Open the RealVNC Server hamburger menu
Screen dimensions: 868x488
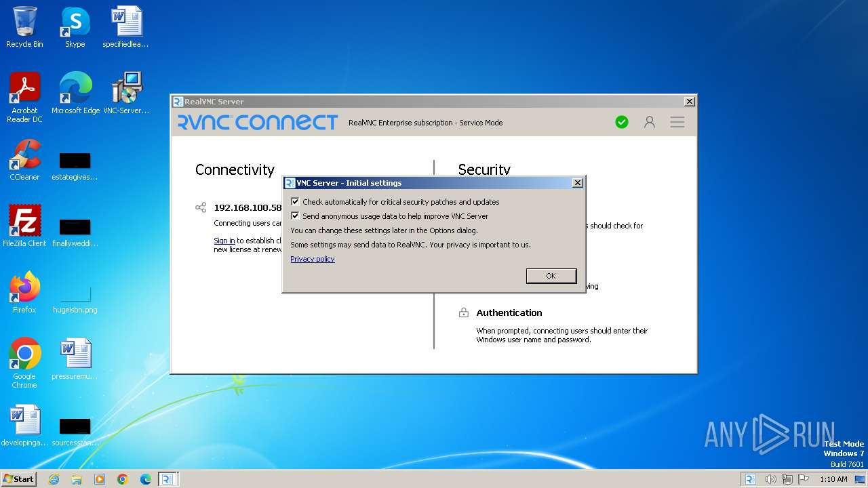click(x=677, y=122)
